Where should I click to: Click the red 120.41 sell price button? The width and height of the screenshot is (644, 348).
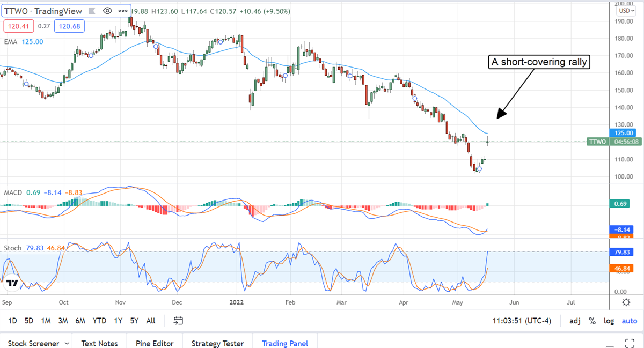[x=18, y=26]
